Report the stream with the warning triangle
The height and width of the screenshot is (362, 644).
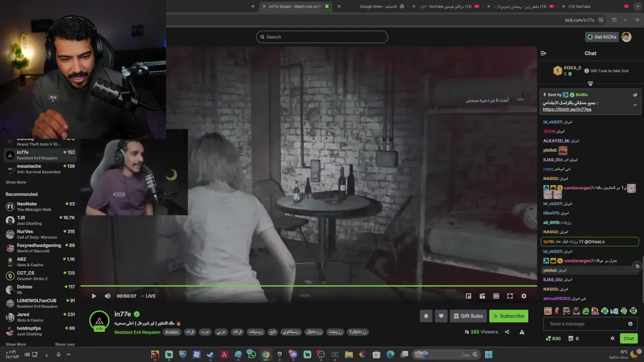coord(522,332)
